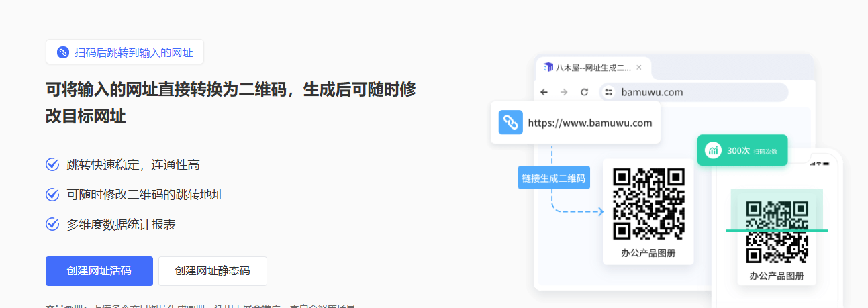Click the '可随时修改二维码的跳转地址' text
Viewport: 868px width, 308px height.
pos(145,195)
